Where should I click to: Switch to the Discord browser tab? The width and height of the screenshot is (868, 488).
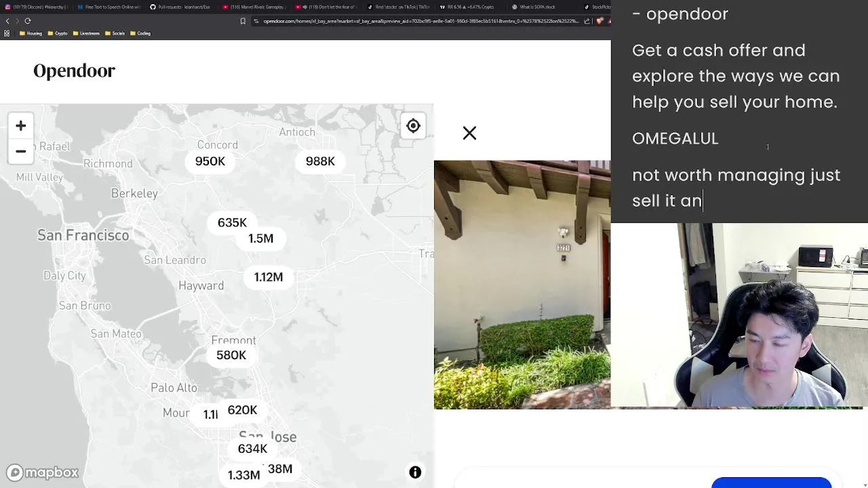pyautogui.click(x=35, y=7)
